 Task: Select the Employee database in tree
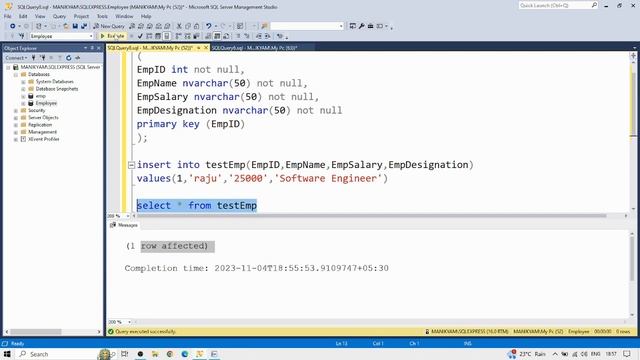click(46, 103)
